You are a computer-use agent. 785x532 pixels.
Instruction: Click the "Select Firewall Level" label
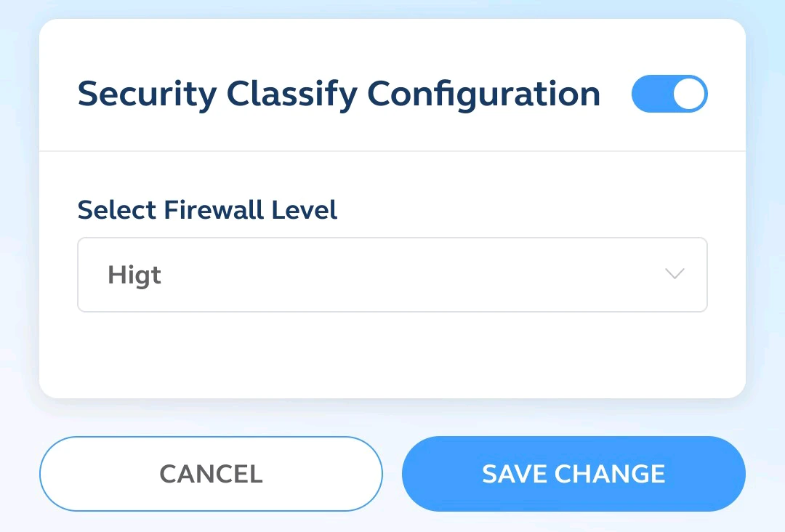pyautogui.click(x=207, y=210)
